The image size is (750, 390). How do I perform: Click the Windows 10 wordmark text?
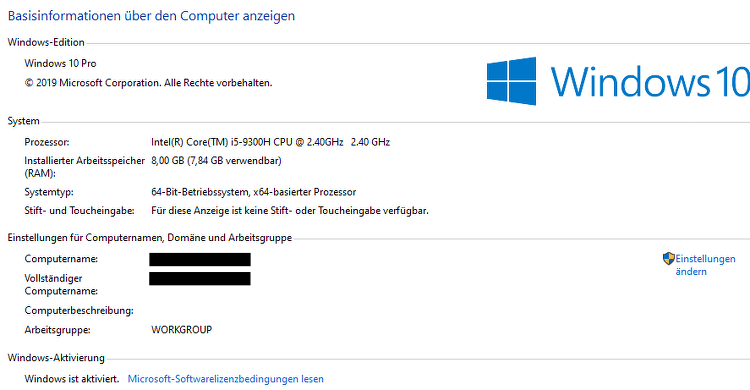[650, 81]
